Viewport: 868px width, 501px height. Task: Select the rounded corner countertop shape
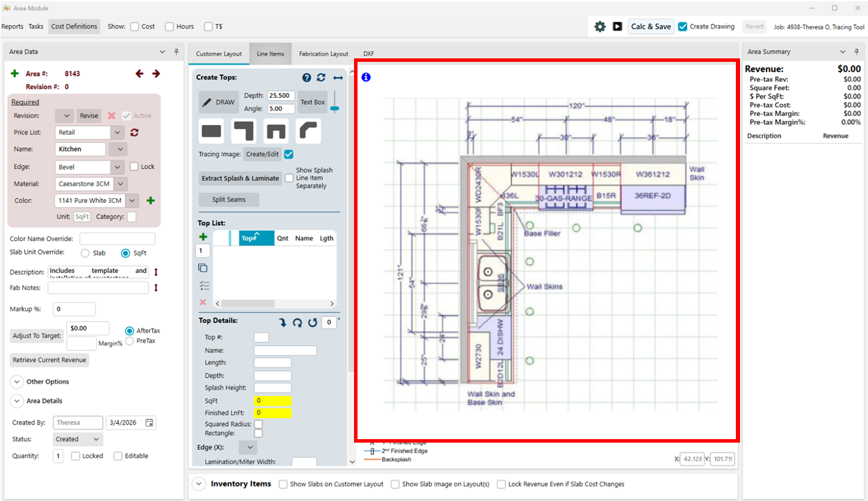(x=307, y=131)
